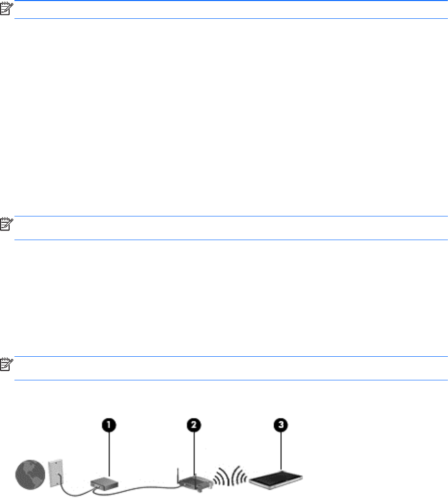Image resolution: width=448 pixels, height=498 pixels.
Task: Click the modem box under callout 1
Action: point(105,484)
